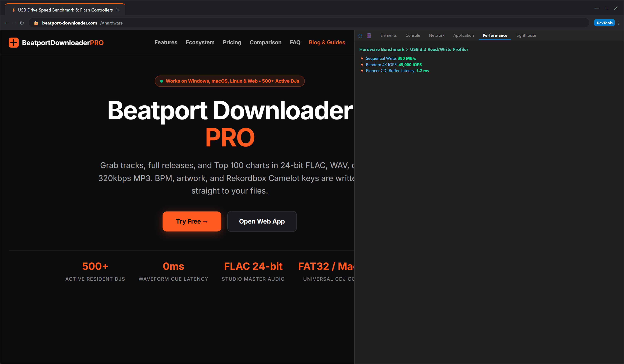The image size is (624, 364).
Task: Open the three-dot browser menu
Action: pyautogui.click(x=619, y=23)
